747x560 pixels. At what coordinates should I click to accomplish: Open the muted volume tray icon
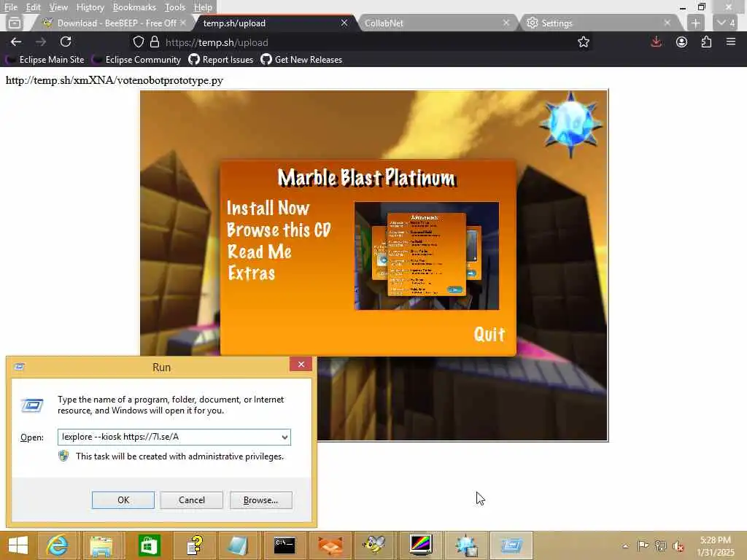click(678, 546)
